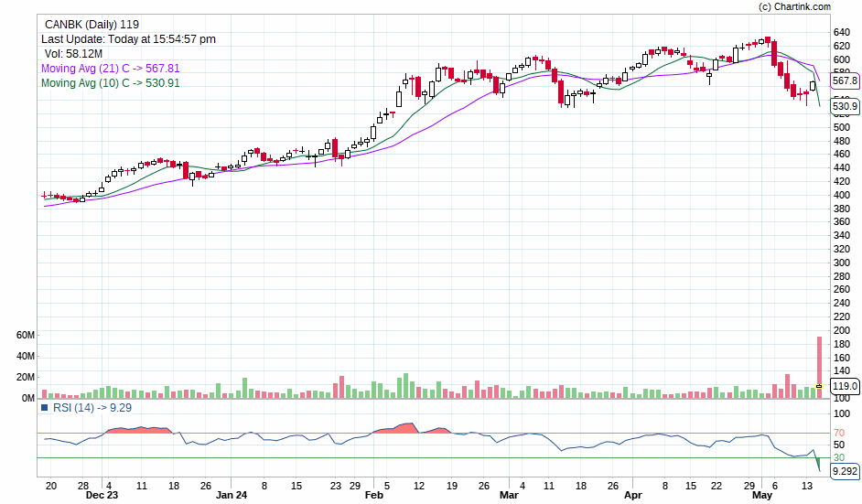Viewport: 862px width, 504px height.
Task: Click the 40M volume axis label
Action: pyautogui.click(x=26, y=356)
